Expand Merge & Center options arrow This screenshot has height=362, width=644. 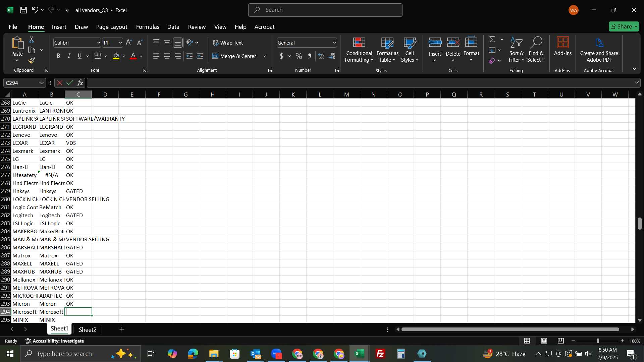click(265, 56)
